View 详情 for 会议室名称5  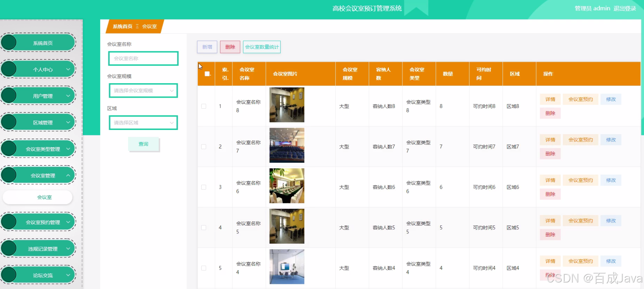tap(550, 221)
